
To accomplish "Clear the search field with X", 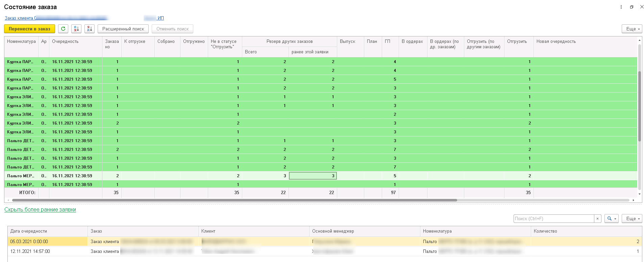I will (597, 219).
